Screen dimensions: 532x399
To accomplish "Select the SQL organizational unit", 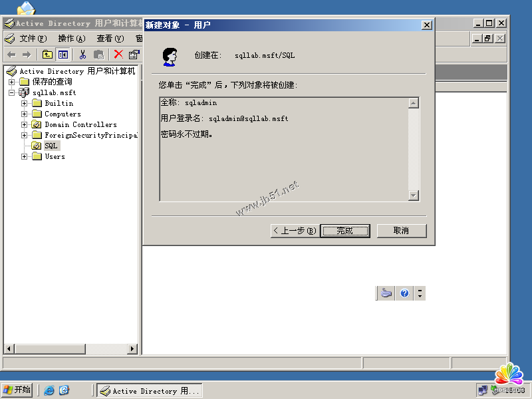I will (x=51, y=146).
